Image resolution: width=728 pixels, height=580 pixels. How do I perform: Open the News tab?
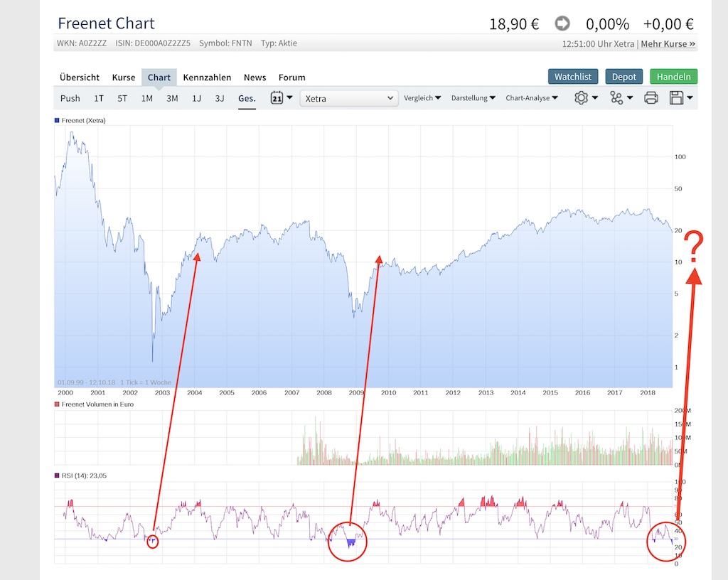(x=255, y=77)
